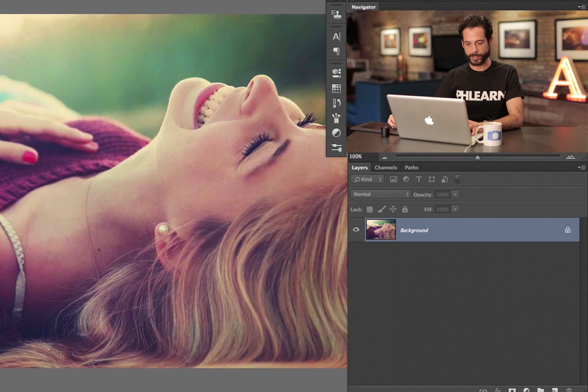Open the Kind filter type dropdown
Image resolution: width=588 pixels, height=392 pixels.
pos(367,180)
